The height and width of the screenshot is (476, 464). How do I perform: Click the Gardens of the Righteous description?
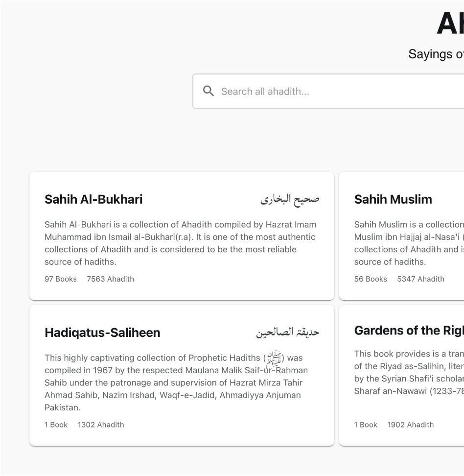[409, 372]
